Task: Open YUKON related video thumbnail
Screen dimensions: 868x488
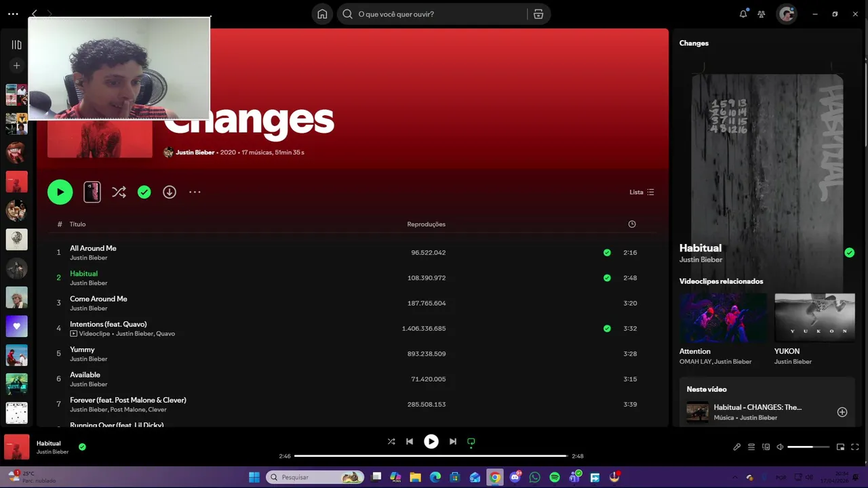Action: [x=814, y=318]
